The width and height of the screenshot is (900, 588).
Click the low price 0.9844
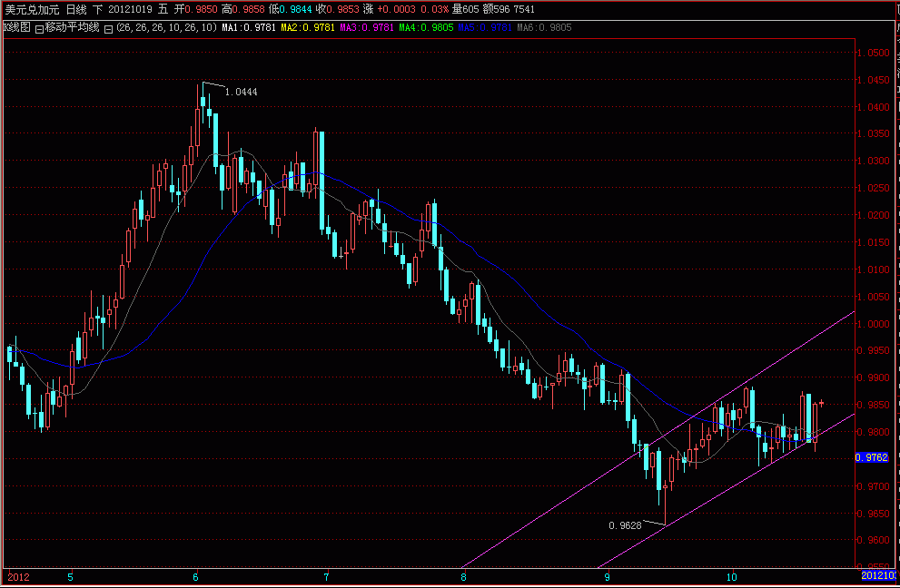click(x=295, y=9)
